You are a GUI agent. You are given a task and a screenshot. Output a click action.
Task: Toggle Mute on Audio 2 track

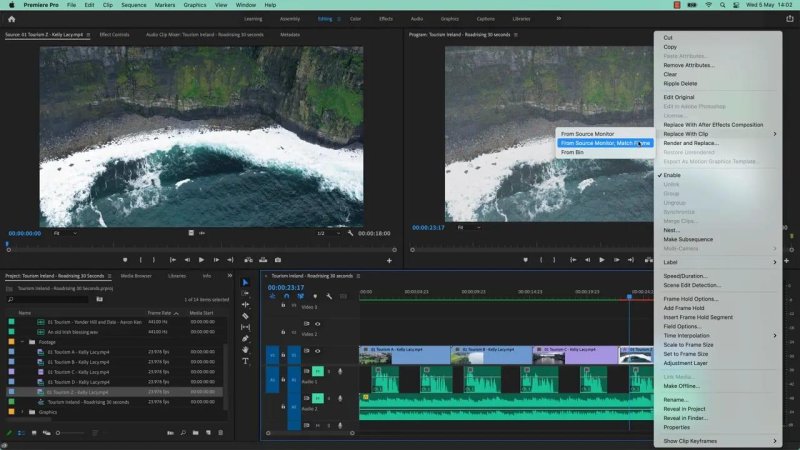(317, 398)
